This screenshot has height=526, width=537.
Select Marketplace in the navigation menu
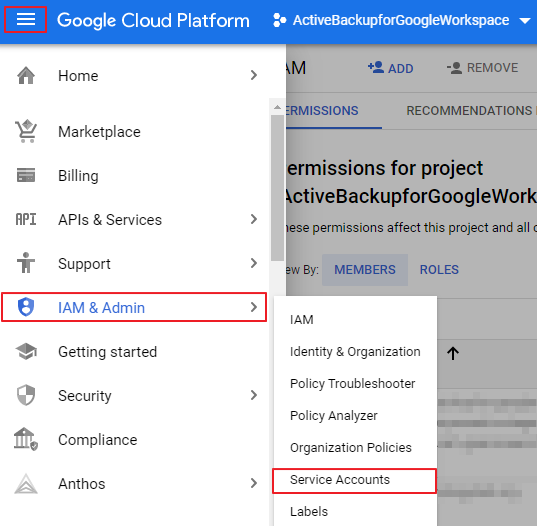(99, 132)
